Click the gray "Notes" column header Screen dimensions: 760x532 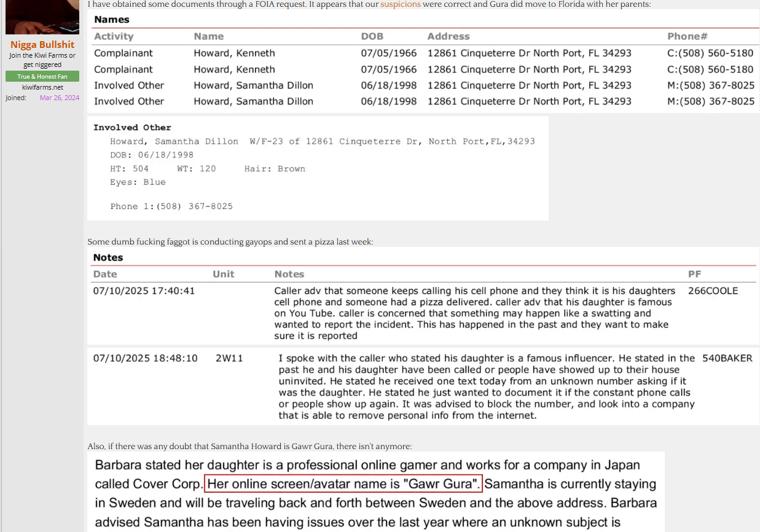(x=289, y=274)
